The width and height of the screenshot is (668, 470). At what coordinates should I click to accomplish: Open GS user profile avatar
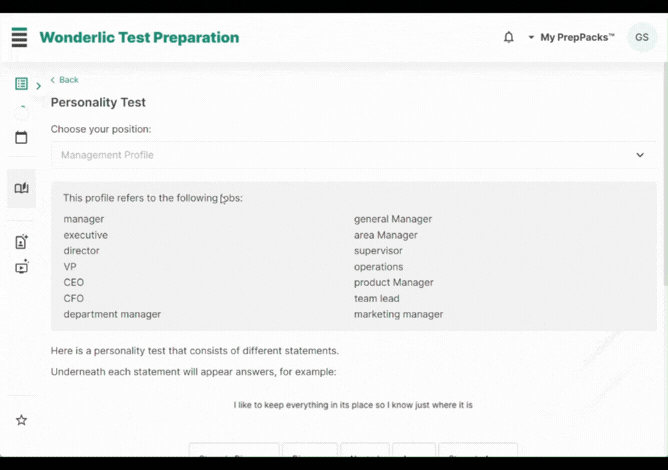pos(642,37)
